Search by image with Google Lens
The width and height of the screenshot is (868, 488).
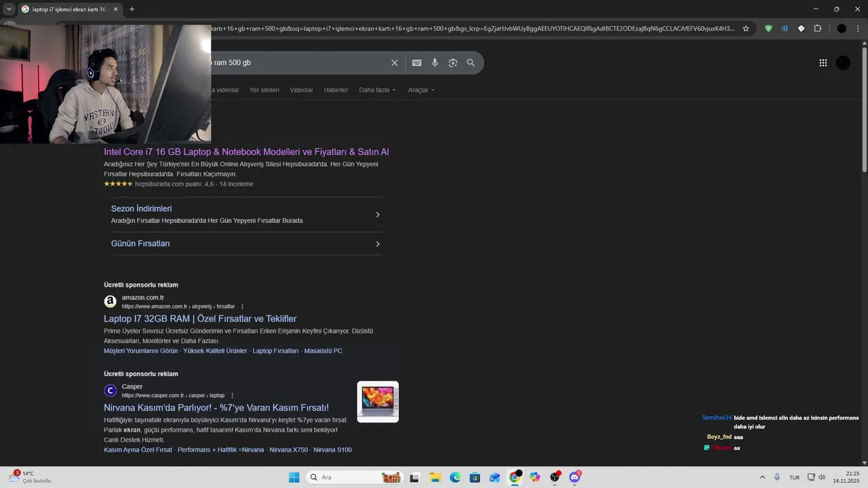point(453,62)
